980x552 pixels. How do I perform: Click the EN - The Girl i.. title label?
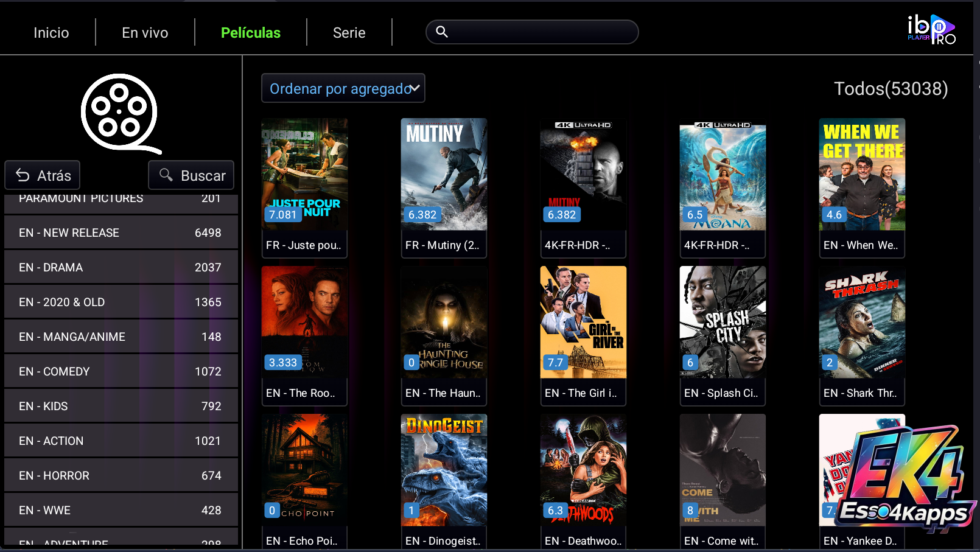click(x=581, y=393)
